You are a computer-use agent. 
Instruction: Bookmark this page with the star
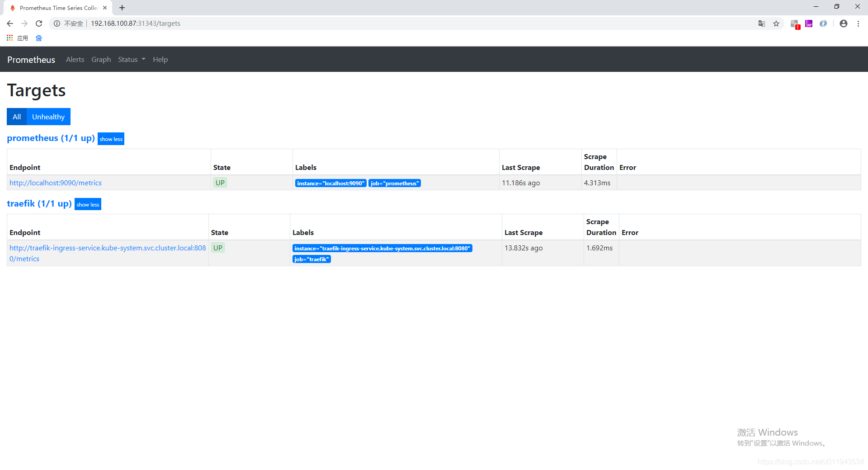(x=776, y=23)
